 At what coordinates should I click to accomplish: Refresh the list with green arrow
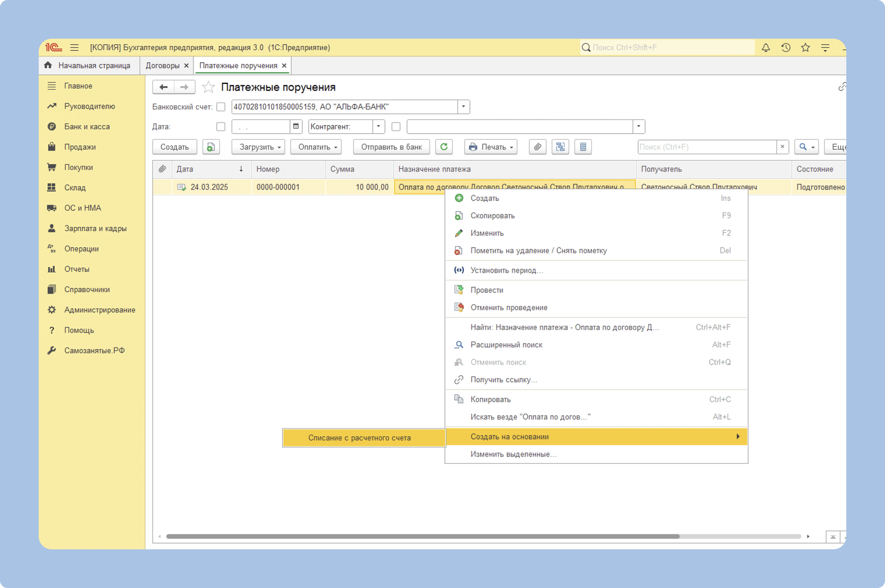point(444,147)
